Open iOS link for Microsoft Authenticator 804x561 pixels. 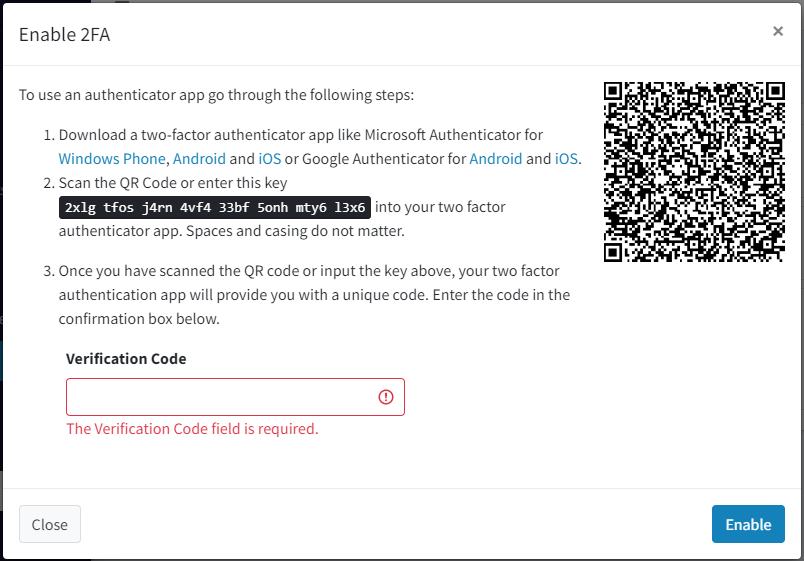(270, 159)
